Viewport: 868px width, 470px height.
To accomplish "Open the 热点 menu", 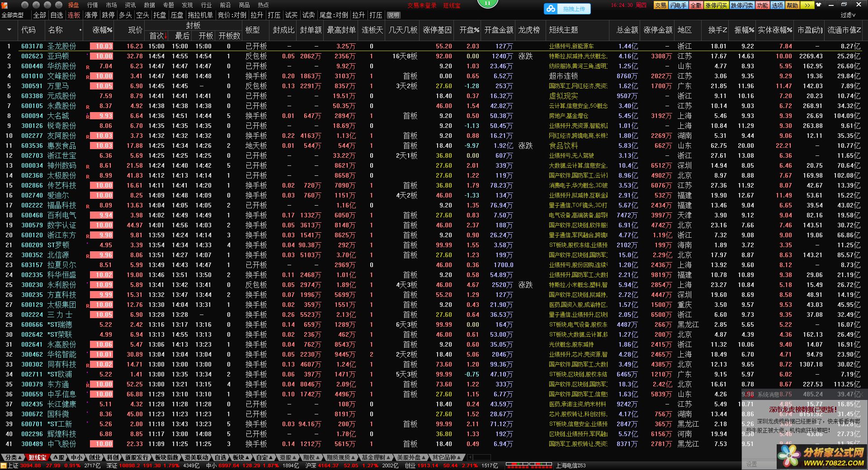I will pos(263,5).
